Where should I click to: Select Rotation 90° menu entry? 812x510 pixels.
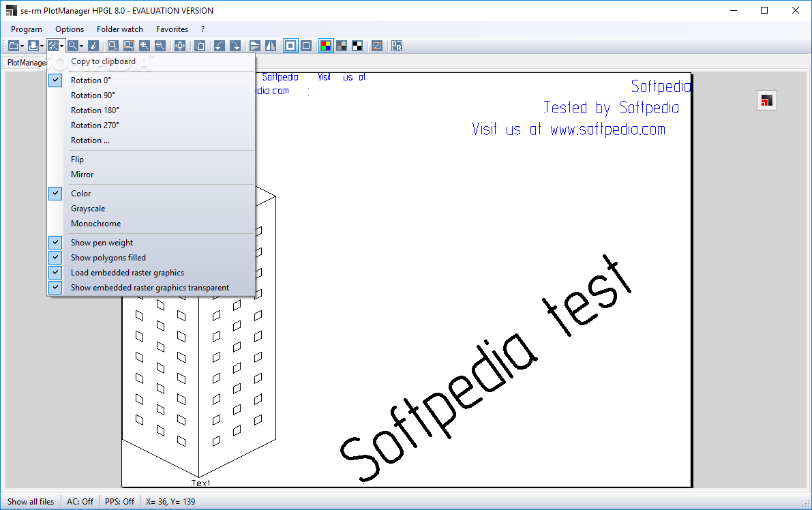(x=151, y=95)
